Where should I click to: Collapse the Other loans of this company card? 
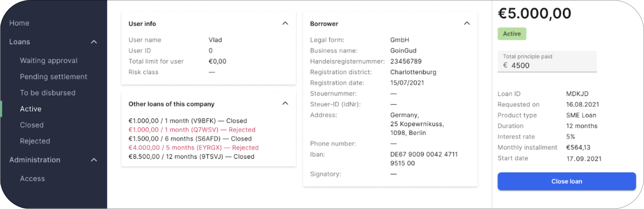[285, 103]
